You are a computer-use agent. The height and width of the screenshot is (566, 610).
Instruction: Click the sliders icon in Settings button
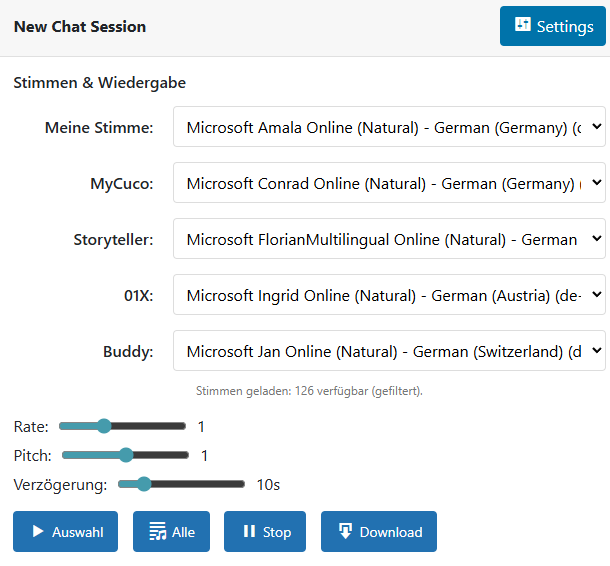tap(522, 25)
